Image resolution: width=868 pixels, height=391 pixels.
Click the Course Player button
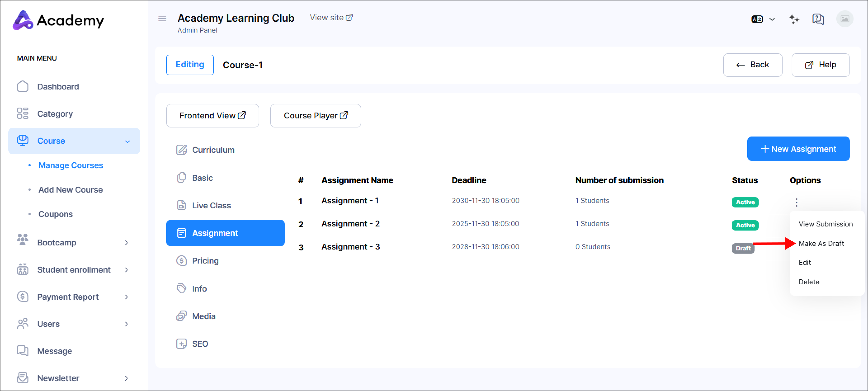(x=315, y=115)
